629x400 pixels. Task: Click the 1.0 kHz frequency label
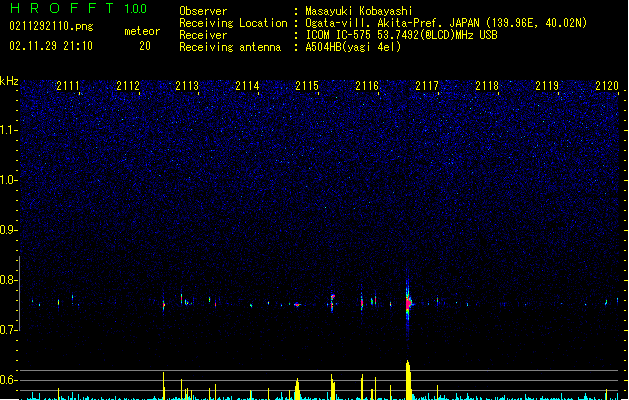click(x=8, y=180)
